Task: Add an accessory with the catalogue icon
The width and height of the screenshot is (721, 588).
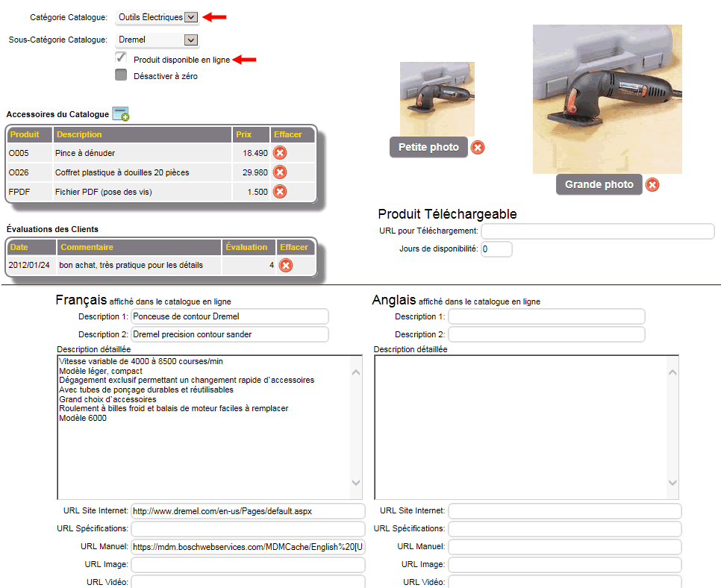Action: [x=121, y=114]
